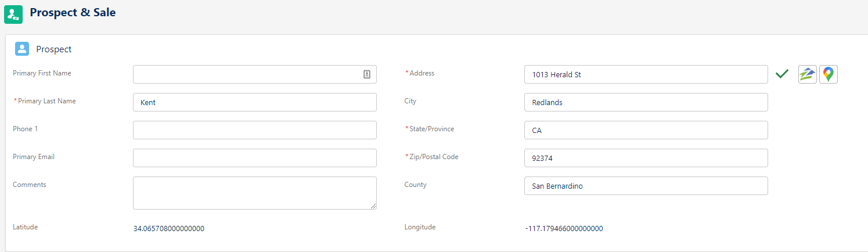Viewport: 868px width, 252px height.
Task: Click the Primary Email label
Action: coord(34,157)
